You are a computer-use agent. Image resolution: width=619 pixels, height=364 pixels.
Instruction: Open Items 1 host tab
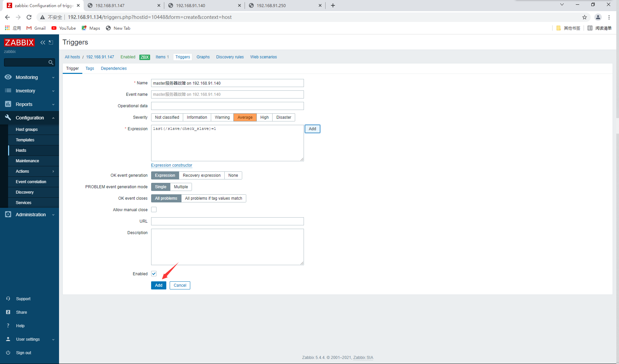point(162,57)
